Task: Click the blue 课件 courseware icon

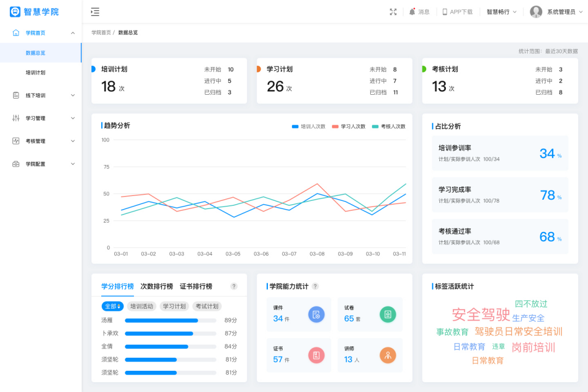Action: click(x=316, y=314)
